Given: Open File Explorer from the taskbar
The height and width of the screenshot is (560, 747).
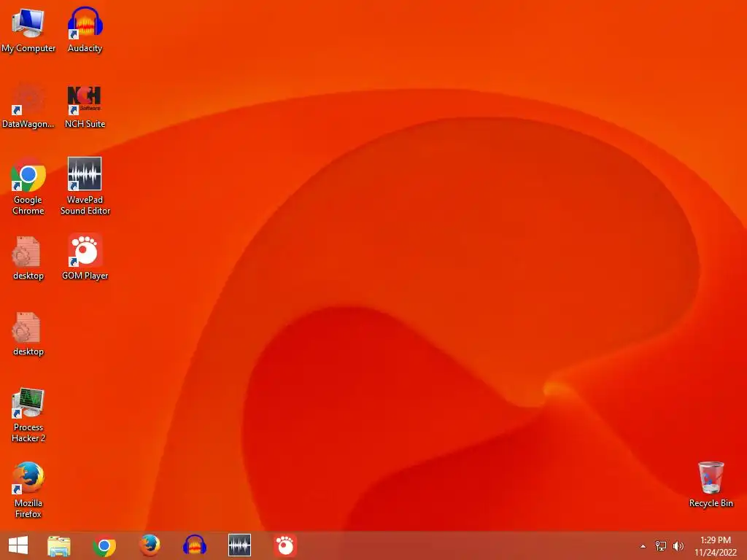Looking at the screenshot, I should click(59, 545).
